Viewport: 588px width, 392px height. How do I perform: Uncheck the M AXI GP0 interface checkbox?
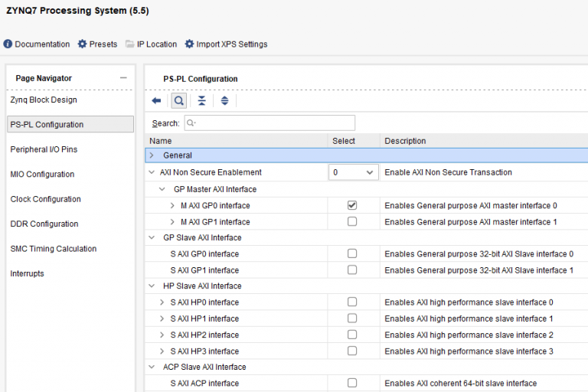[352, 205]
